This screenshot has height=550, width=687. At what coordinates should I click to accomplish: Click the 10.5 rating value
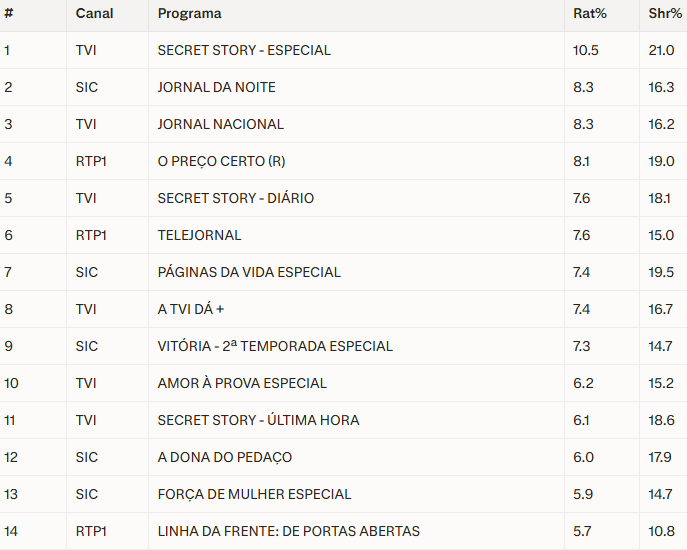tap(585, 50)
